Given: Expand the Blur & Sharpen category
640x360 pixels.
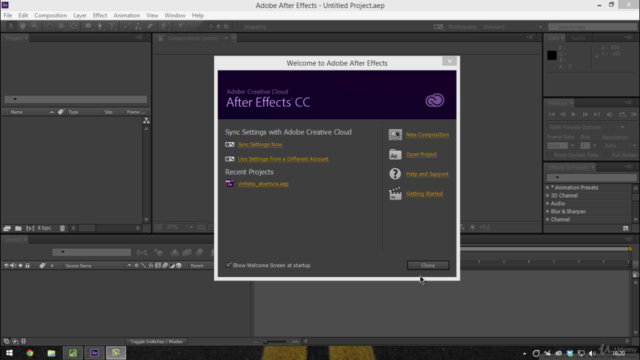Looking at the screenshot, I should pyautogui.click(x=548, y=211).
